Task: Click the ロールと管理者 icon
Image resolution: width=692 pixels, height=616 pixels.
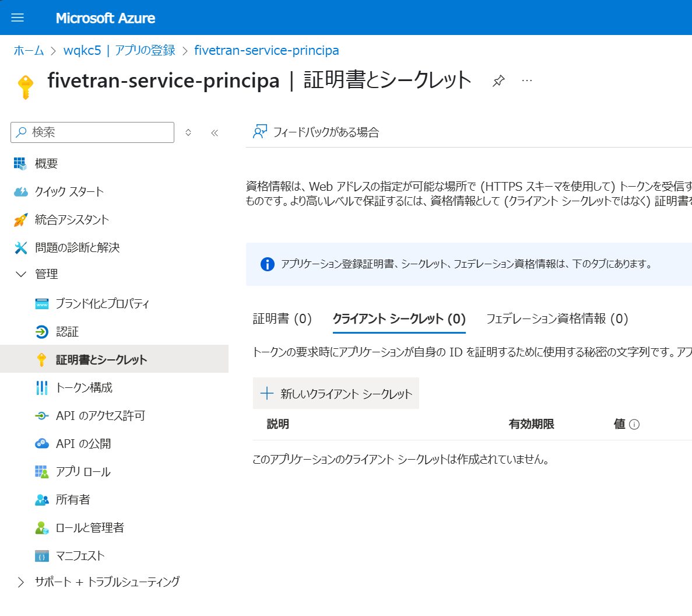Action: coord(41,528)
